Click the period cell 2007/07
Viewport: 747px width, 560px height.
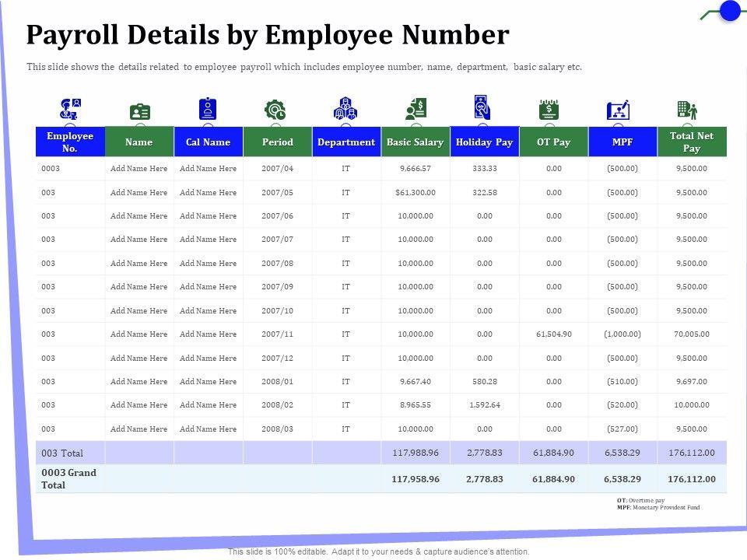pos(277,239)
